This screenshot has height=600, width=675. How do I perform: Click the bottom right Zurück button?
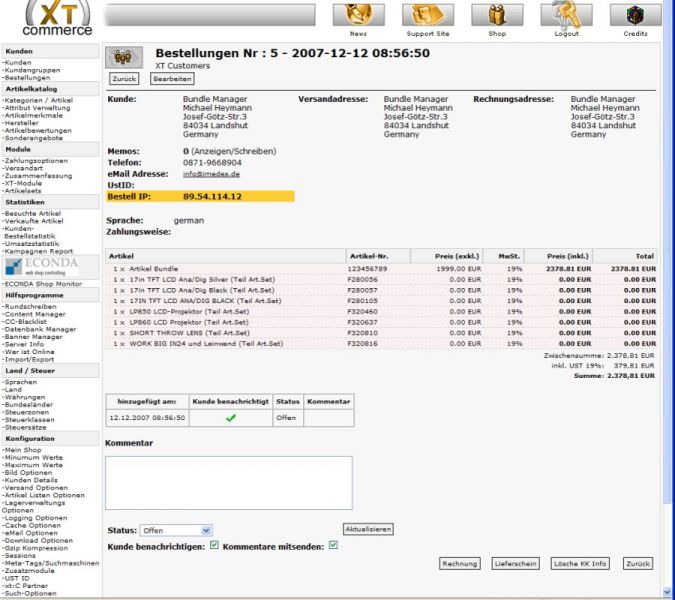[638, 563]
